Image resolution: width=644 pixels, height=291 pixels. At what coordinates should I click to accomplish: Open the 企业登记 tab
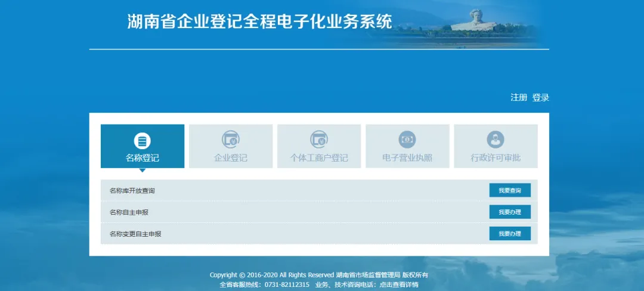pos(231,146)
